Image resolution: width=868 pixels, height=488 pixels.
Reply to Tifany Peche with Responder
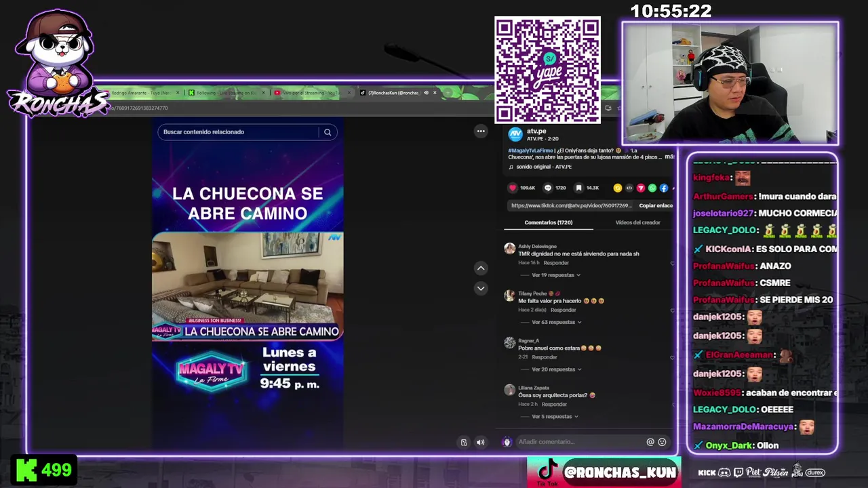click(x=563, y=310)
